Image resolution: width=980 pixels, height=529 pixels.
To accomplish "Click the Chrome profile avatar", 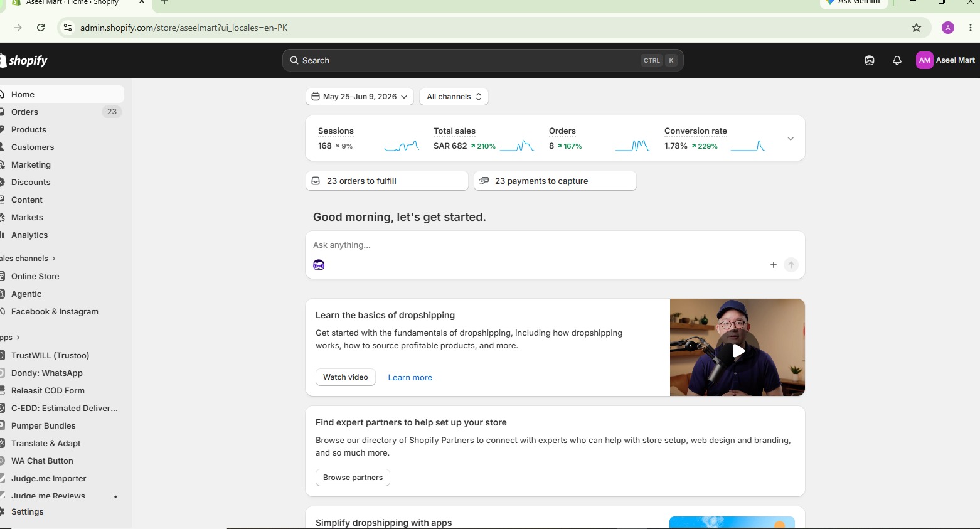I will click(948, 28).
